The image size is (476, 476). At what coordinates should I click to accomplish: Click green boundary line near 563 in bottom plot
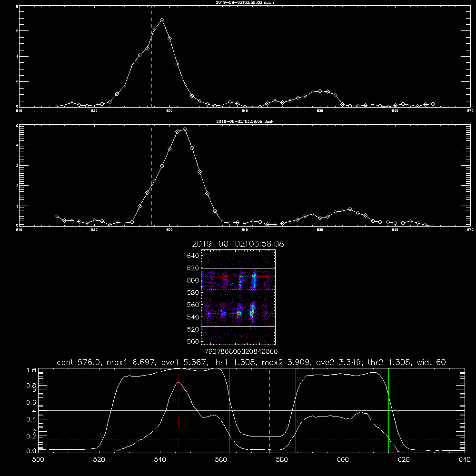[229, 410]
